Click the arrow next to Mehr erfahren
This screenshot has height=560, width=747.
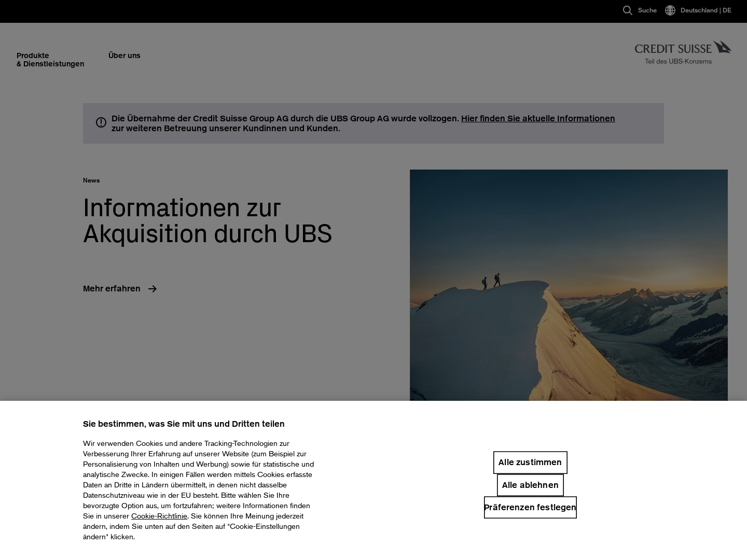(x=153, y=289)
